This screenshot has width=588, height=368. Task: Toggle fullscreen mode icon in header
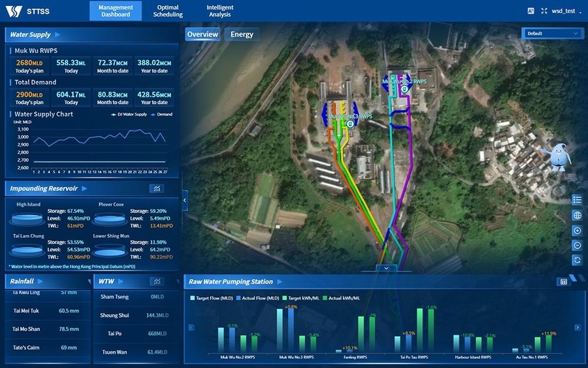point(544,11)
